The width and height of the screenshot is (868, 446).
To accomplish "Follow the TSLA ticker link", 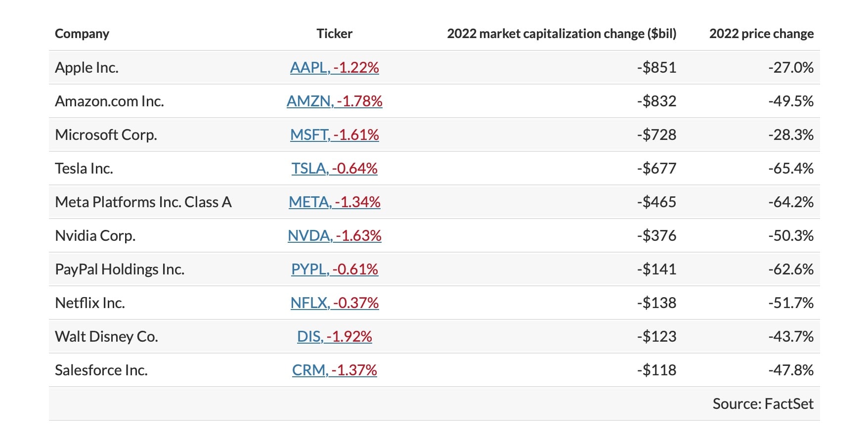I will pos(334,168).
